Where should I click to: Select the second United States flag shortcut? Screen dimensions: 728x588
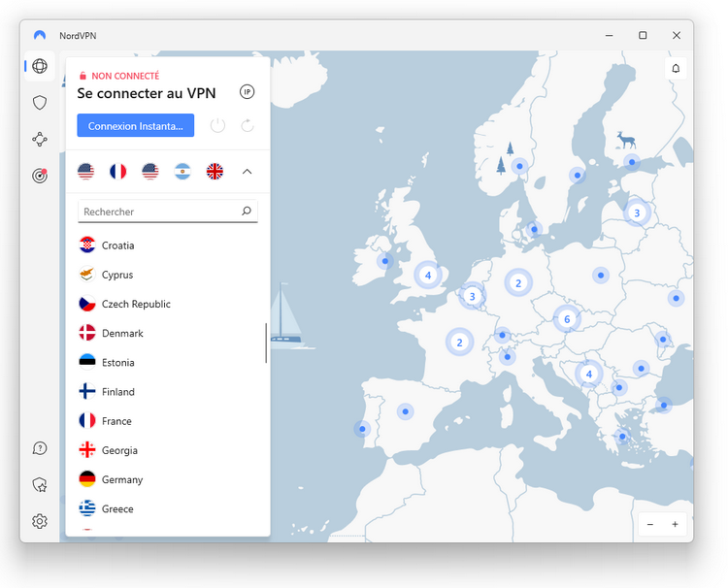pyautogui.click(x=149, y=171)
